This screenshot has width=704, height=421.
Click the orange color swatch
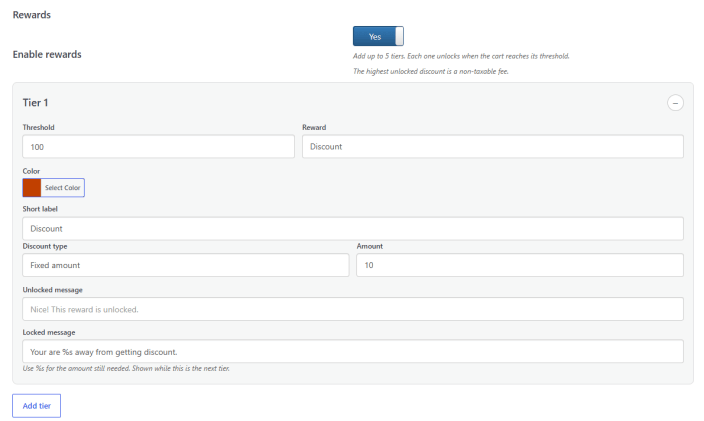coord(32,188)
